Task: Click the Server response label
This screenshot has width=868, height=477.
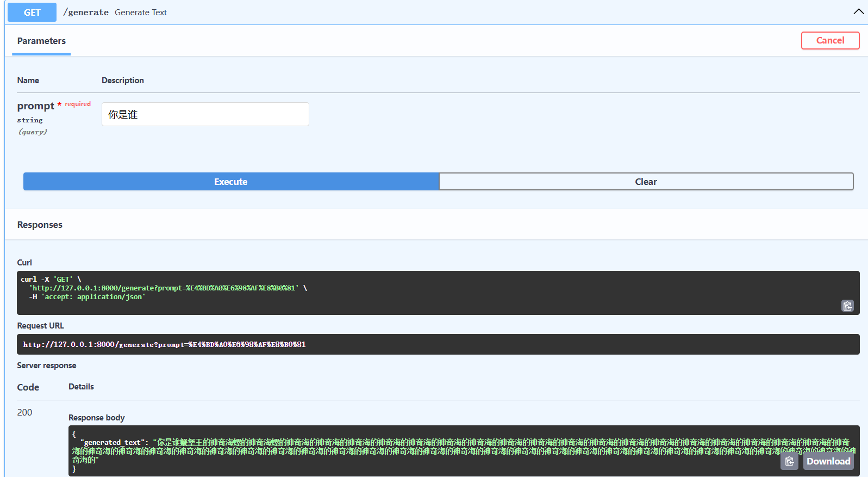Action: (x=47, y=366)
